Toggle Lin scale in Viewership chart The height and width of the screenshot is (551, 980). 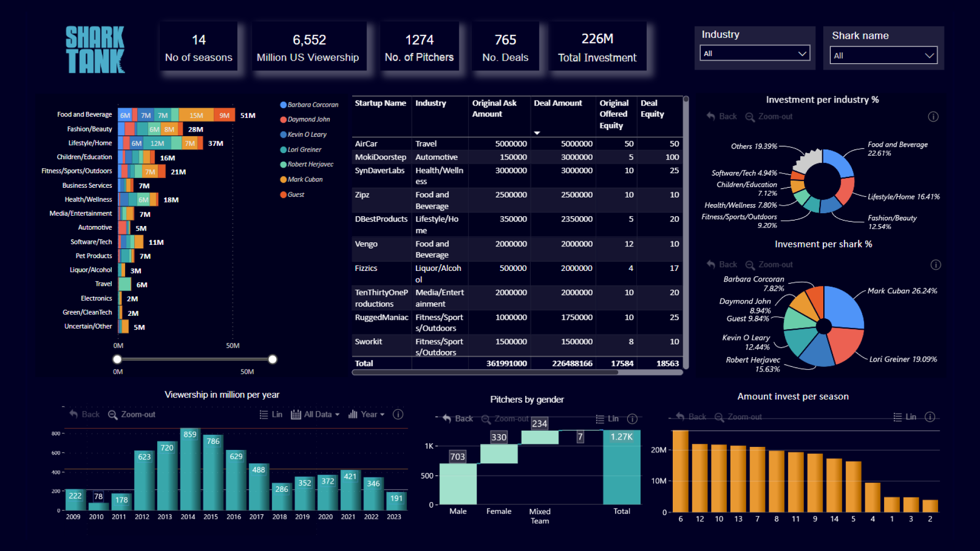(271, 414)
